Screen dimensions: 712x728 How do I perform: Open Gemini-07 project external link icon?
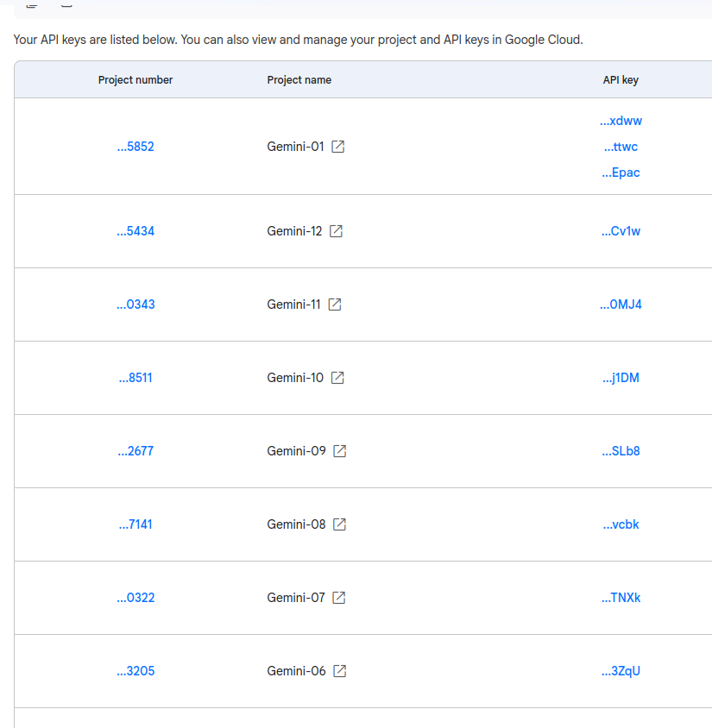338,598
